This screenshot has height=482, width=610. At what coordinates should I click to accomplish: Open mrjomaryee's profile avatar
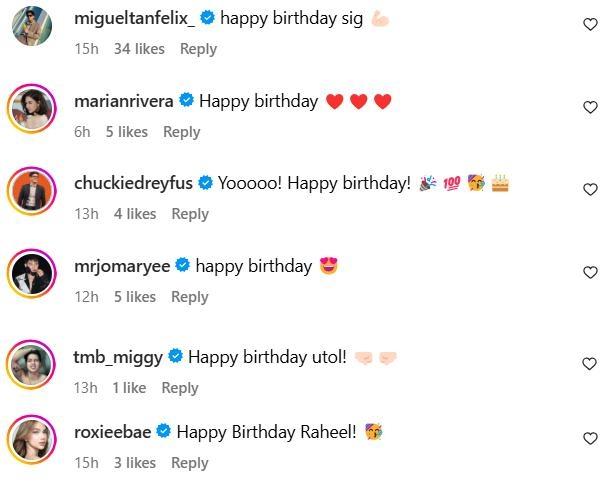32,273
